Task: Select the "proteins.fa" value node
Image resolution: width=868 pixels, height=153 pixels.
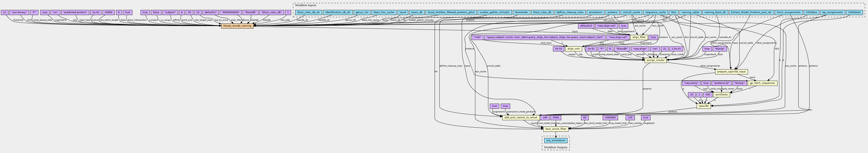Action: [x=721, y=83]
